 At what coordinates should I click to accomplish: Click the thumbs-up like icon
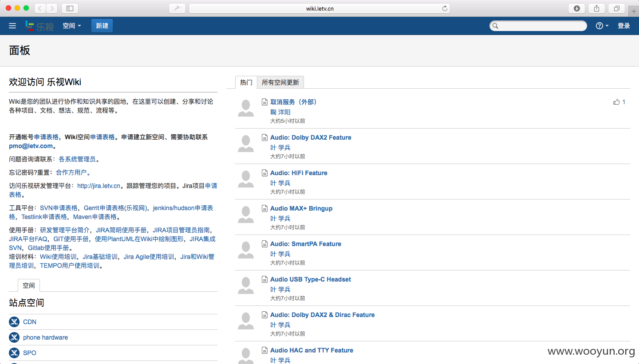(616, 102)
